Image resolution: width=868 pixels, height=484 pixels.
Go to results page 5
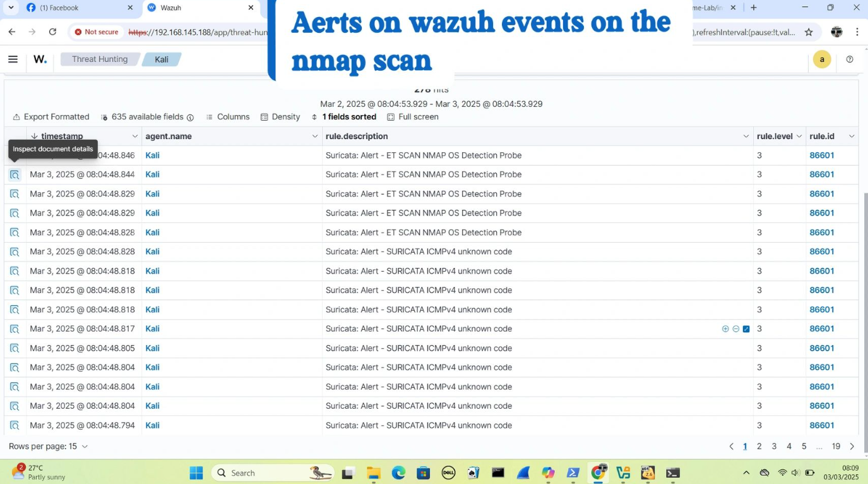pos(804,446)
